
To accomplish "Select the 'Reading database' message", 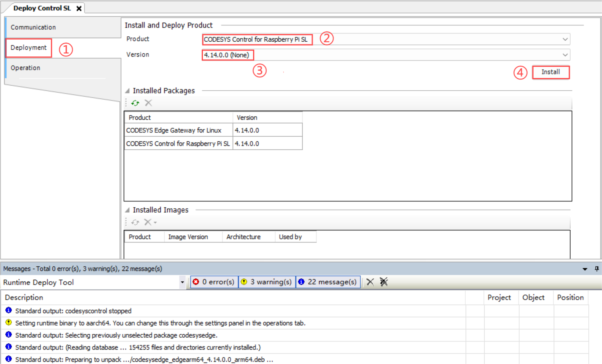I will (233, 347).
